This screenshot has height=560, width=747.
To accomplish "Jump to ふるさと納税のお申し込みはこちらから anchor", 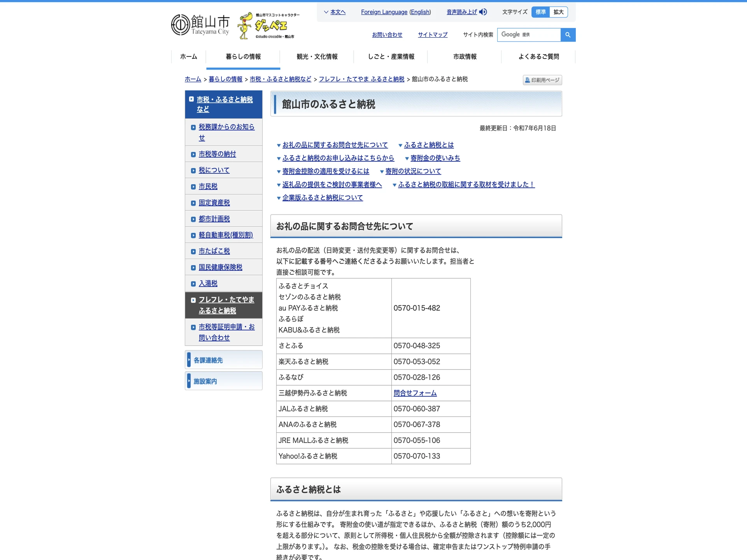I will click(x=338, y=158).
